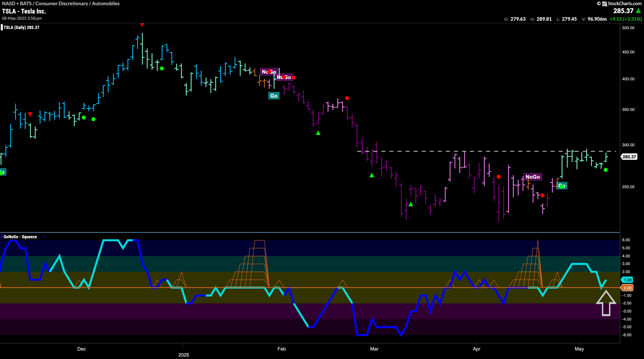Click the green dot marker in late December
Screen dimensions: 644x359
point(162,68)
